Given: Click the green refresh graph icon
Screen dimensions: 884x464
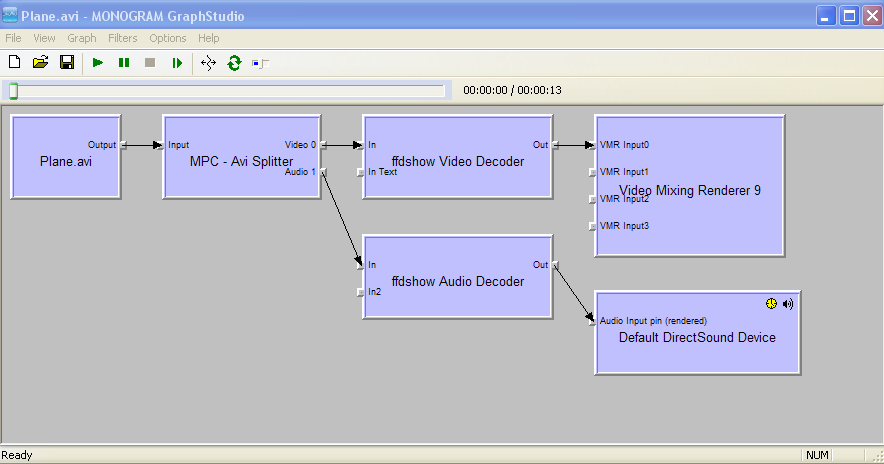Looking at the screenshot, I should (x=235, y=63).
